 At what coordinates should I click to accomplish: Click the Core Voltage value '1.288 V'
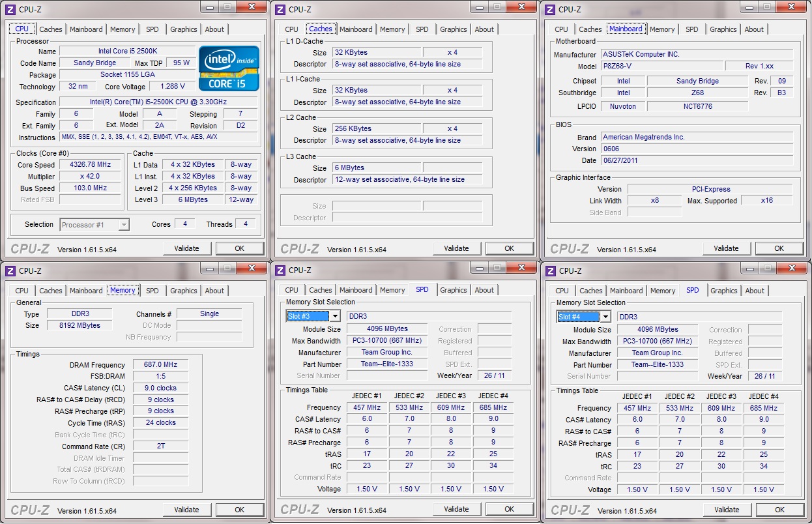172,86
